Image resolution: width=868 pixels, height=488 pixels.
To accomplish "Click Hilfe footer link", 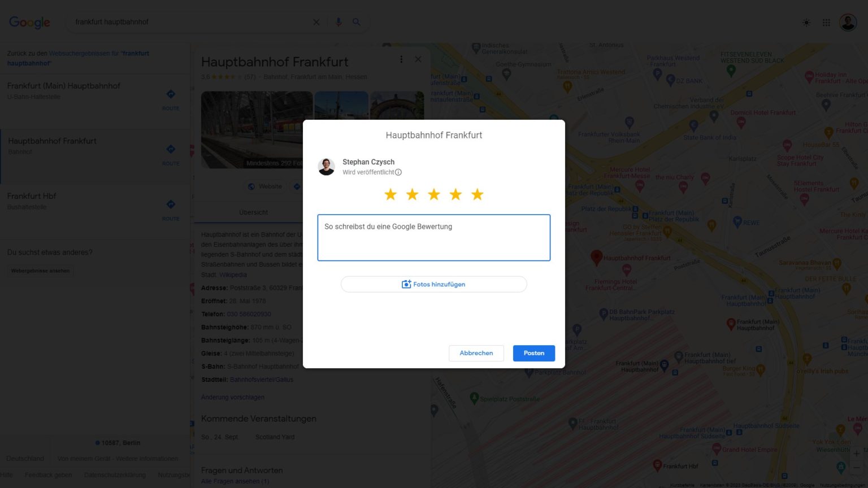I will coord(7,475).
